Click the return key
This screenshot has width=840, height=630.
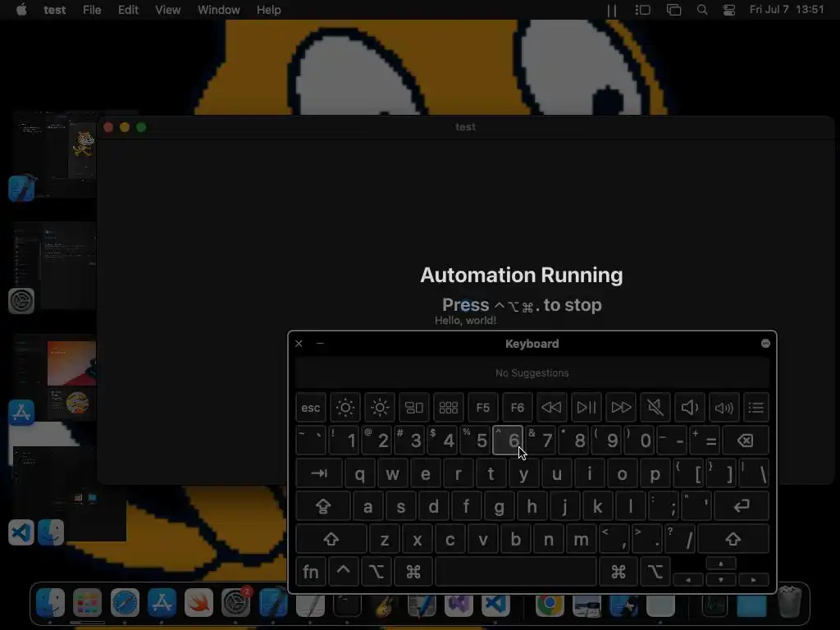[742, 505]
